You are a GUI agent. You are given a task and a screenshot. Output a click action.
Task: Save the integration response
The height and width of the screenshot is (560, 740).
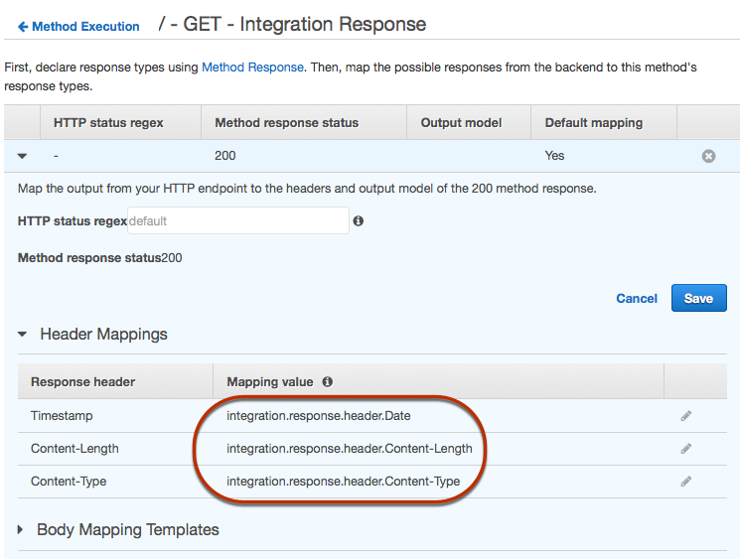[698, 298]
